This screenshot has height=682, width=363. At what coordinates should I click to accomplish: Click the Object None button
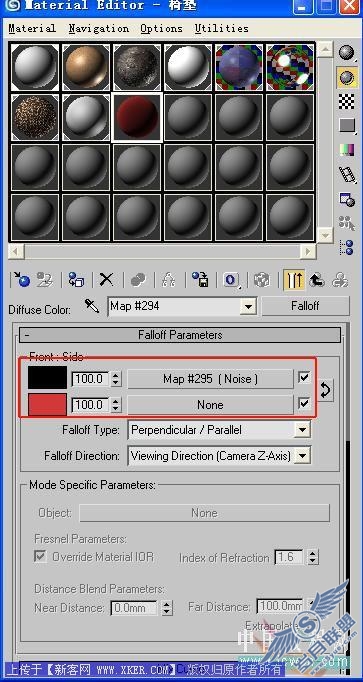[x=204, y=513]
